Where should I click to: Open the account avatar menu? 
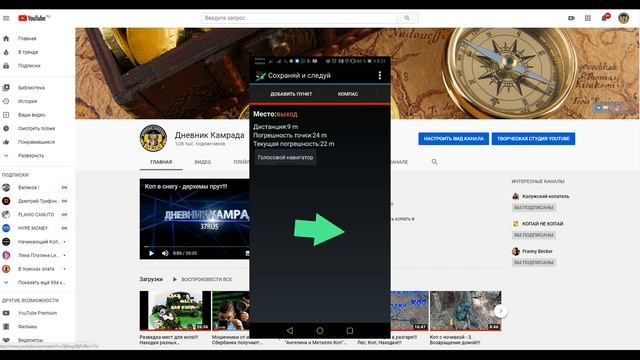pos(623,18)
